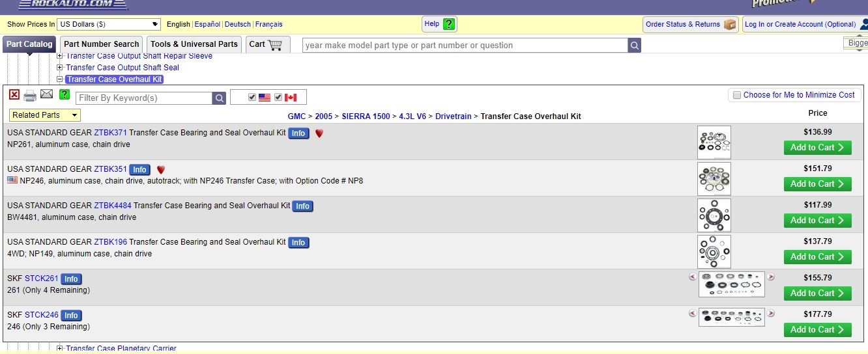Open thumbnail image of SKF STCK246 kit

(x=732, y=318)
